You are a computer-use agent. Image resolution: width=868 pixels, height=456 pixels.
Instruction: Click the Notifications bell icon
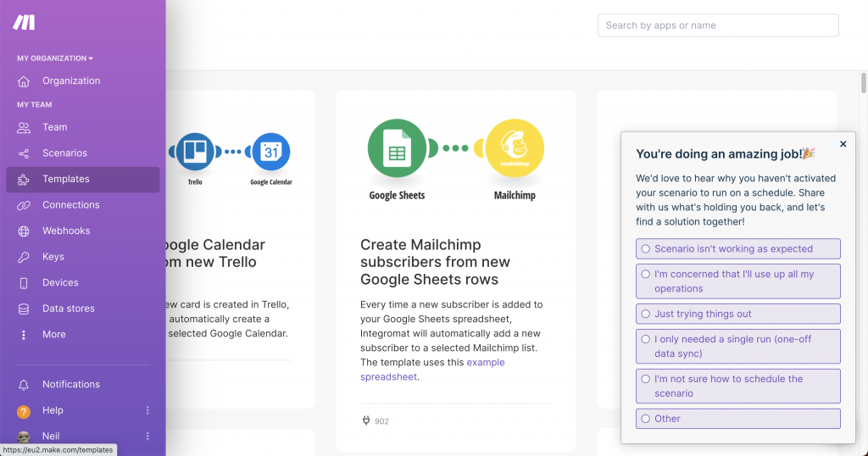(23, 385)
